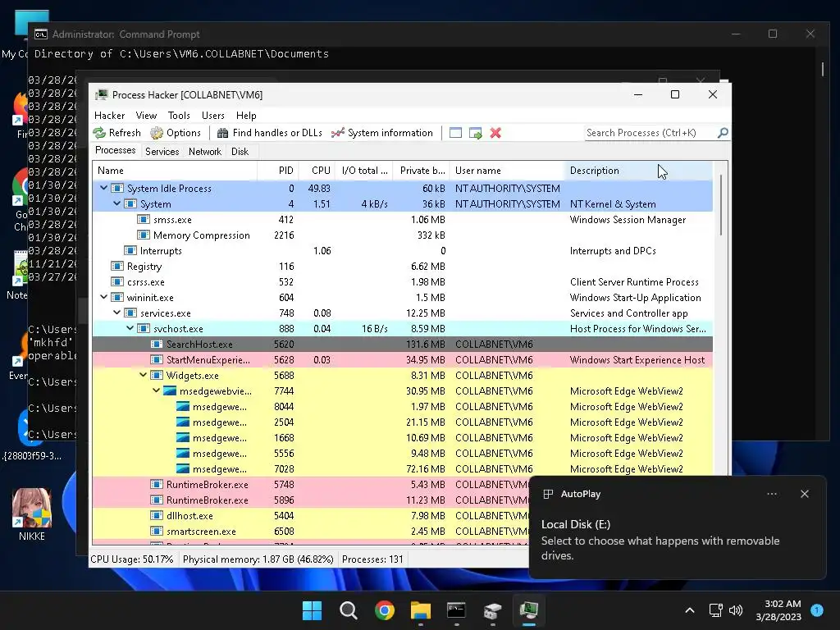Click the search magnifier icon
The width and height of the screenshot is (840, 630).
coord(723,132)
